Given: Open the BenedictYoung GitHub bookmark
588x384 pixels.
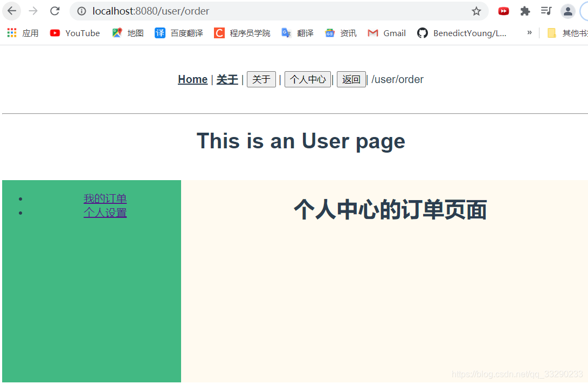Looking at the screenshot, I should (462, 33).
